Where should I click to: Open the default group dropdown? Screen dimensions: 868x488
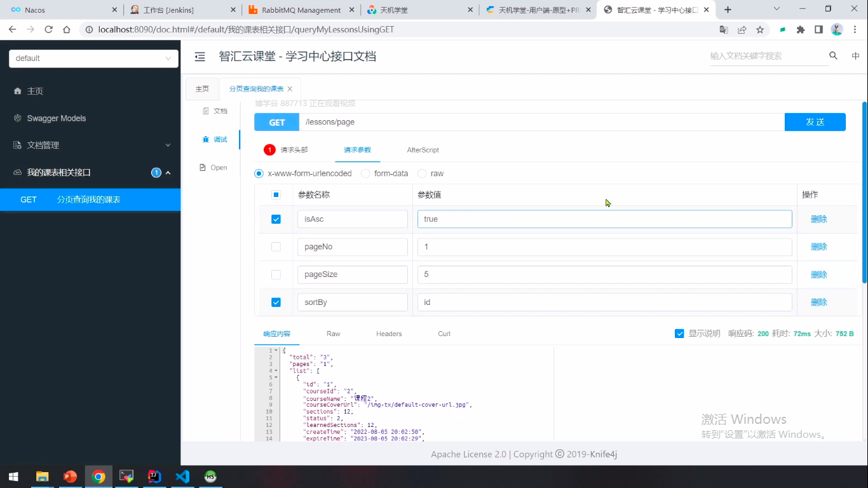point(93,58)
